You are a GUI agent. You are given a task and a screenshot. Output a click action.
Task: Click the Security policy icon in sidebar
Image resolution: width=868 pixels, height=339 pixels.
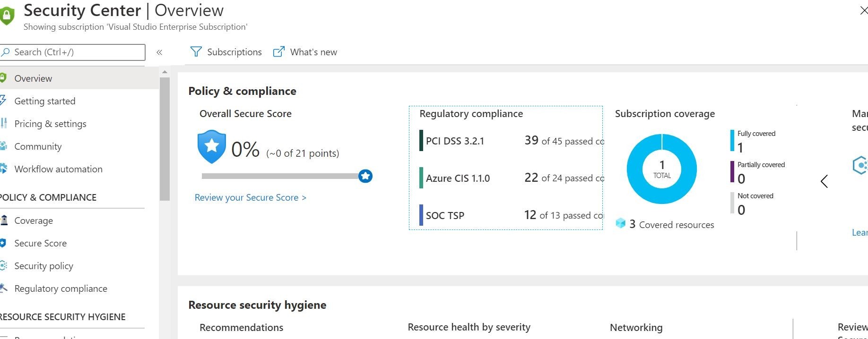(3, 265)
